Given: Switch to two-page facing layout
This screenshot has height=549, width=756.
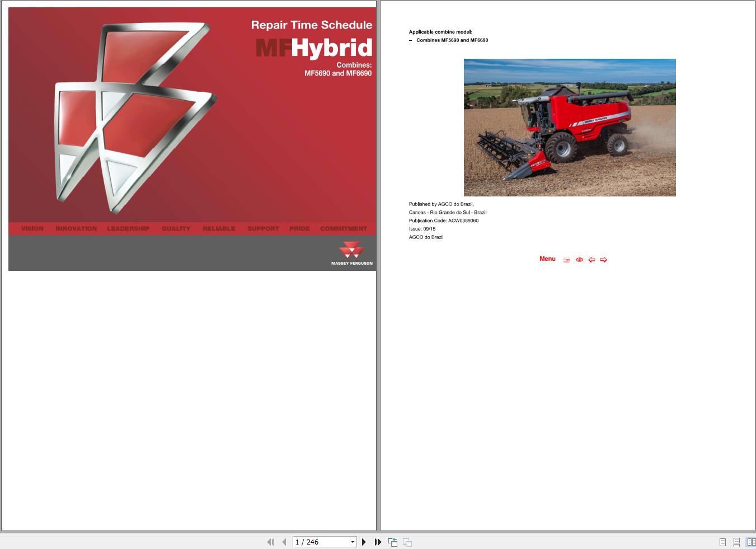Looking at the screenshot, I should (x=751, y=542).
